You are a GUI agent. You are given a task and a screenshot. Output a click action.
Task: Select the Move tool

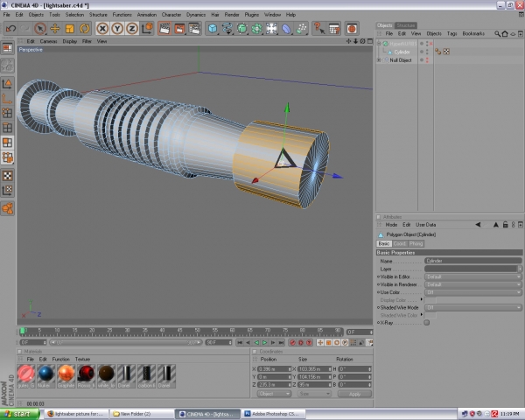click(55, 29)
